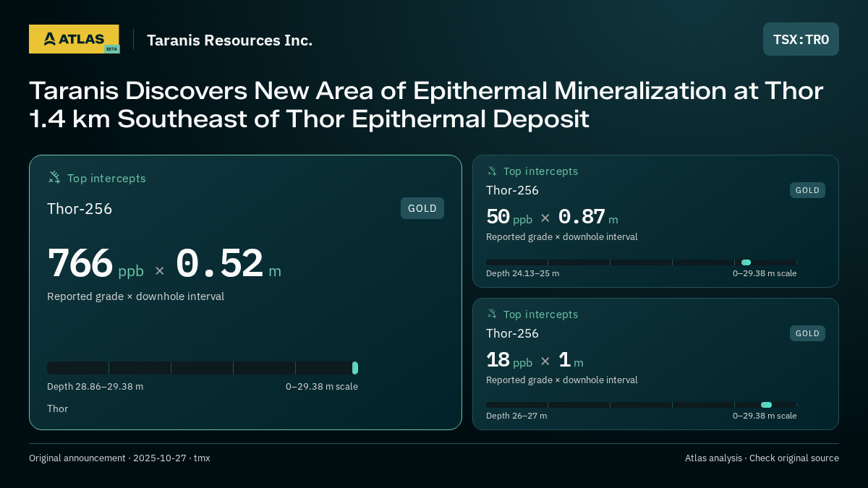This screenshot has height=488, width=868.
Task: Click the drill icon in the 18 ppb card
Action: (x=492, y=314)
